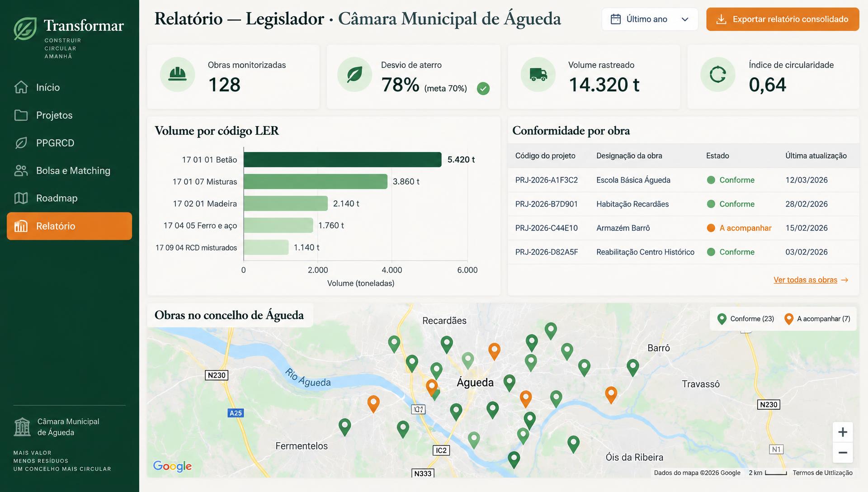Click the Relatório chart icon

[x=21, y=226]
